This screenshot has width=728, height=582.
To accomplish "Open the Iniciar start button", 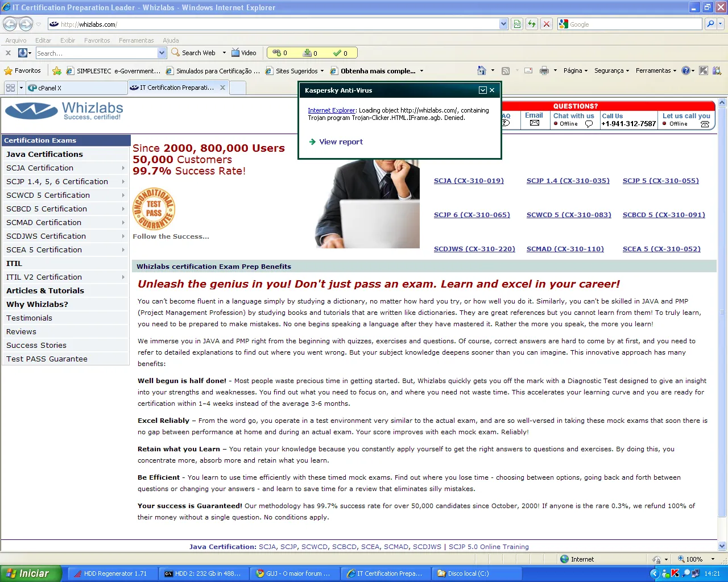I will coord(31,573).
